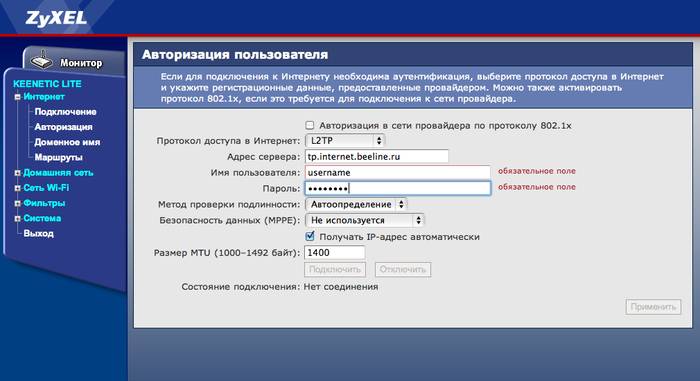700x381 pixels.
Task: Click the router icon beside Монитор
Action: click(x=42, y=61)
